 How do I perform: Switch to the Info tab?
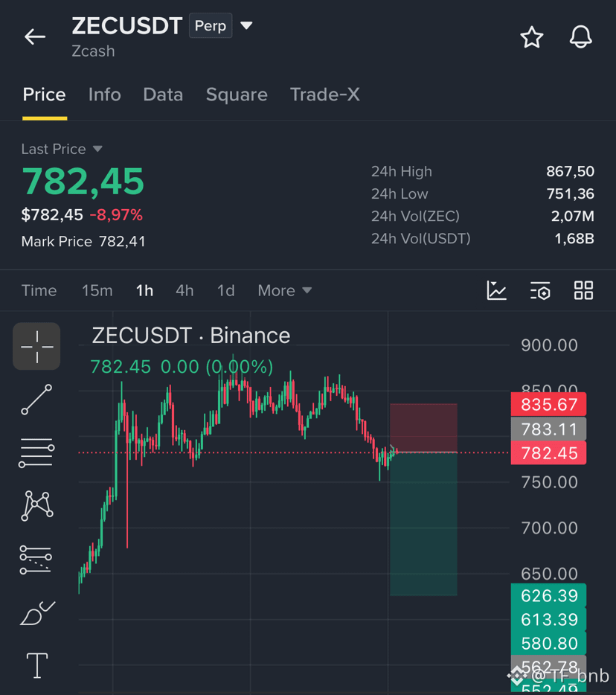click(105, 95)
